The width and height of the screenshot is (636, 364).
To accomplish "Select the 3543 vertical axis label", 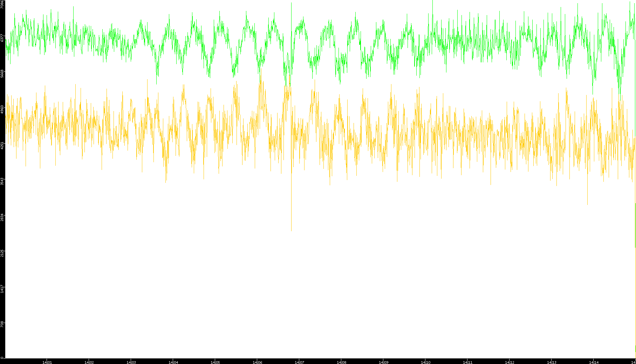I will point(2,181).
